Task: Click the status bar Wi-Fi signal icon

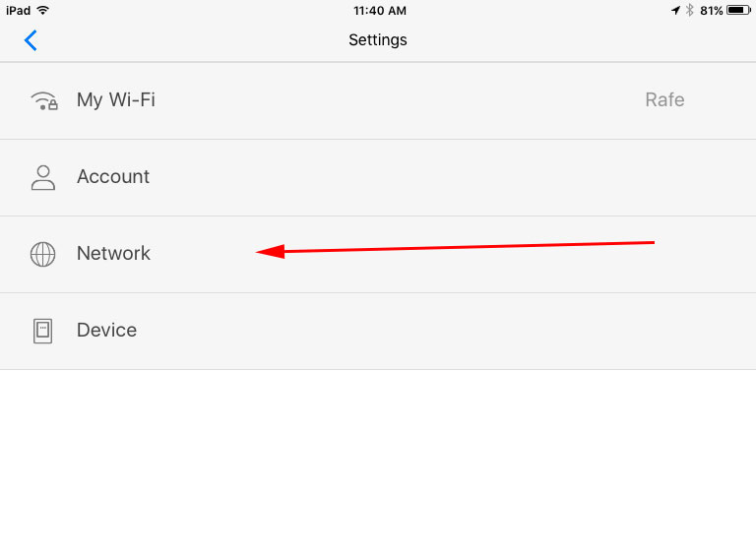Action: pyautogui.click(x=43, y=10)
